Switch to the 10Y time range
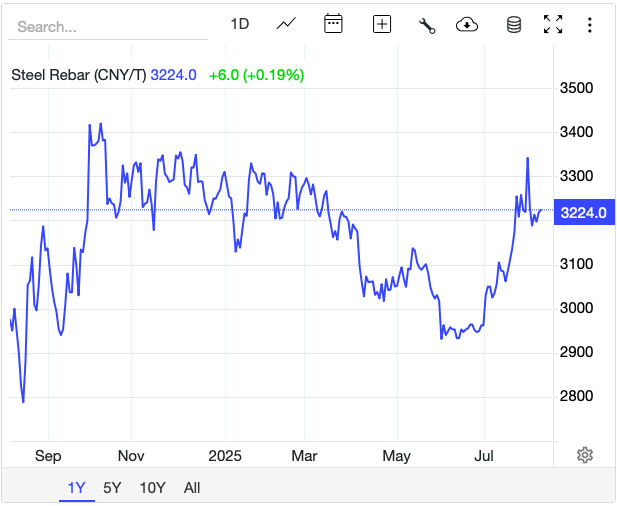 coord(152,488)
